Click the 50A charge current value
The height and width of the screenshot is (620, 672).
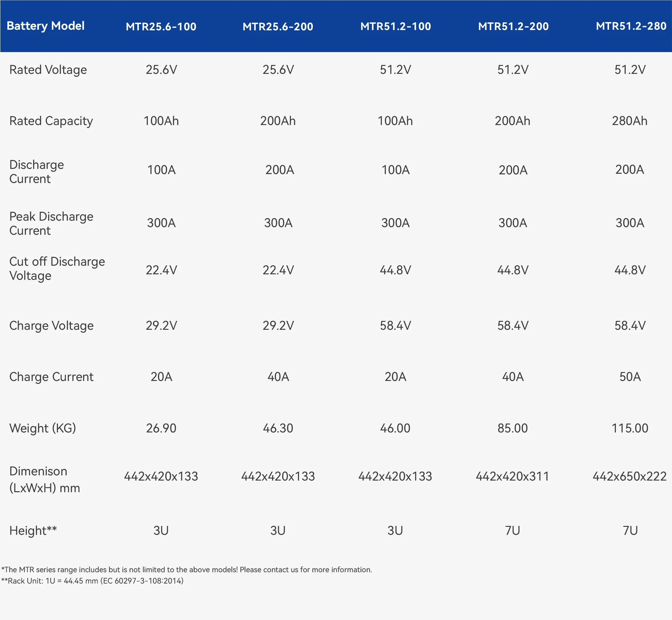[x=630, y=377]
